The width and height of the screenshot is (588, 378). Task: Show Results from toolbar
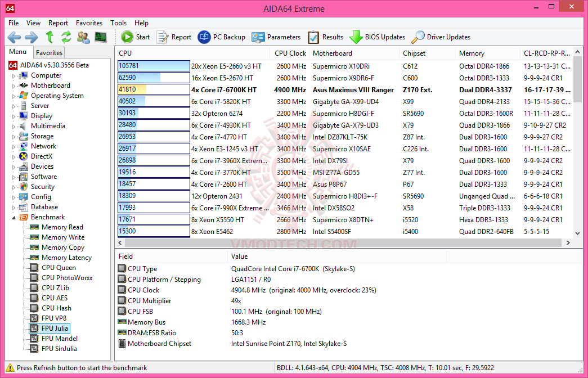[325, 37]
